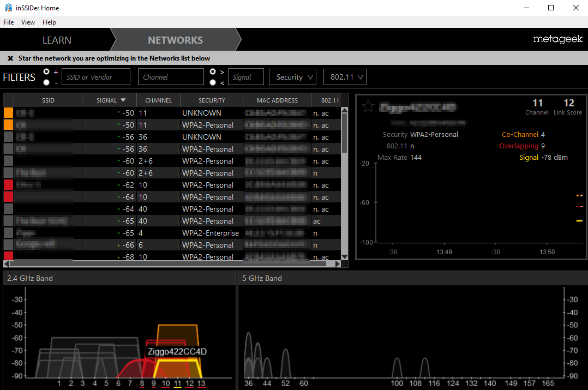
Task: Select the include (+) filter radio button
Action: [46, 72]
